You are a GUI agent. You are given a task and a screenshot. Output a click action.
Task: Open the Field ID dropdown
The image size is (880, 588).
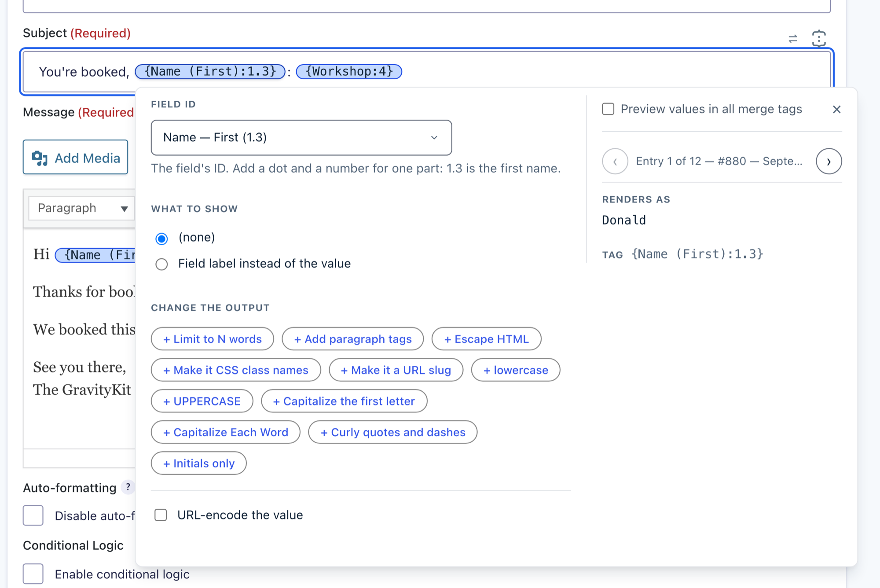coord(301,138)
